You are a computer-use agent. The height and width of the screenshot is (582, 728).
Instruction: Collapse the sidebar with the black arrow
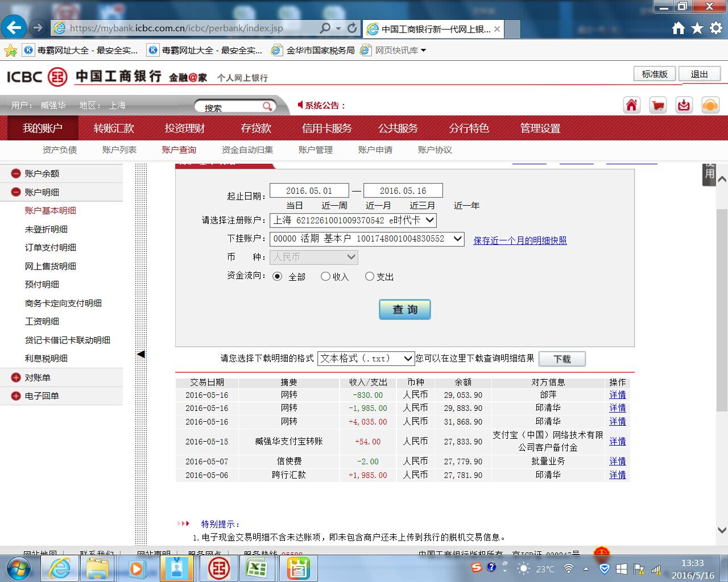(x=141, y=354)
